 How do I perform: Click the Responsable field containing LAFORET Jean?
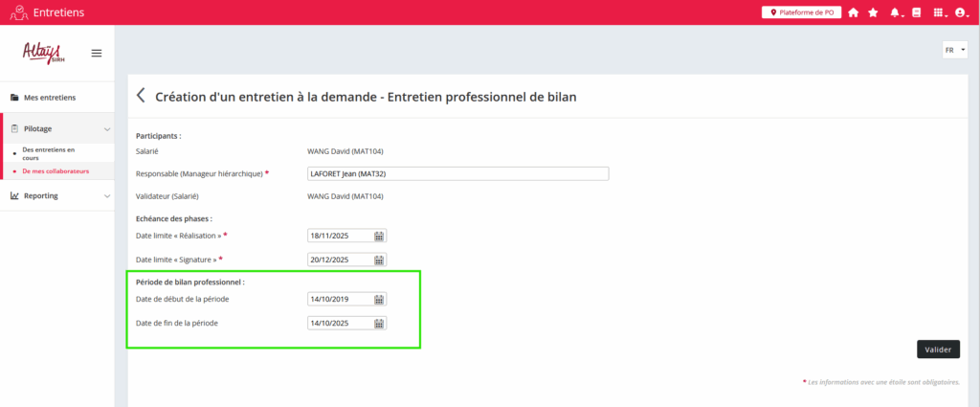457,173
